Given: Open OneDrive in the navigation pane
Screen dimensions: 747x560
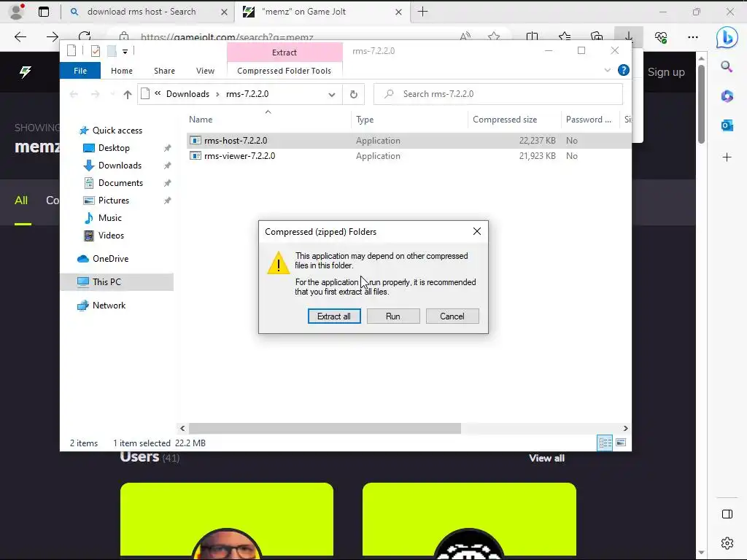Looking at the screenshot, I should pos(110,259).
